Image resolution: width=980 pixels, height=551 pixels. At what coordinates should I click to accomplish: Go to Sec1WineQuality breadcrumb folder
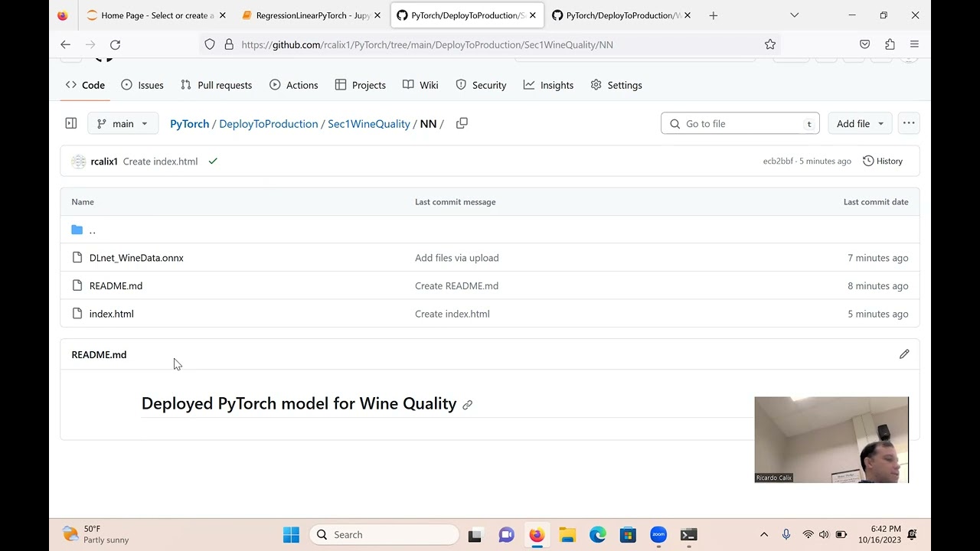368,124
